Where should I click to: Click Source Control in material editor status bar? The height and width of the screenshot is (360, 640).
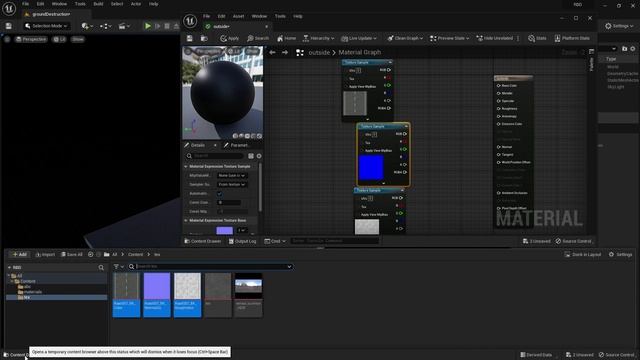pos(573,241)
